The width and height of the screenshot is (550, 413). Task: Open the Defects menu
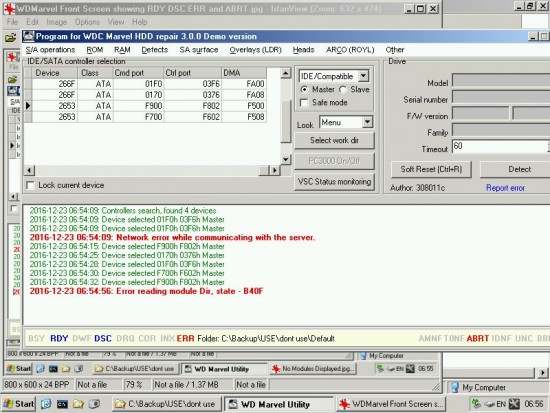[x=155, y=50]
